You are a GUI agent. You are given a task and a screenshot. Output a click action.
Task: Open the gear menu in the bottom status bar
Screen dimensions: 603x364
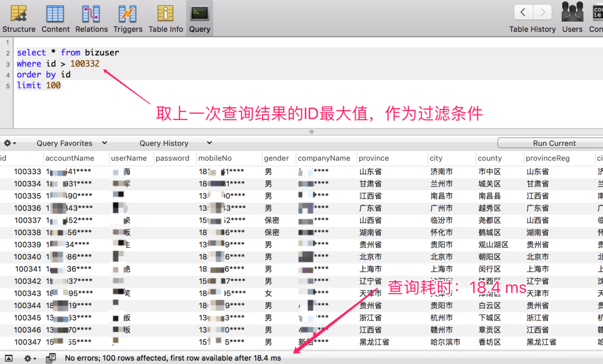pos(28,358)
